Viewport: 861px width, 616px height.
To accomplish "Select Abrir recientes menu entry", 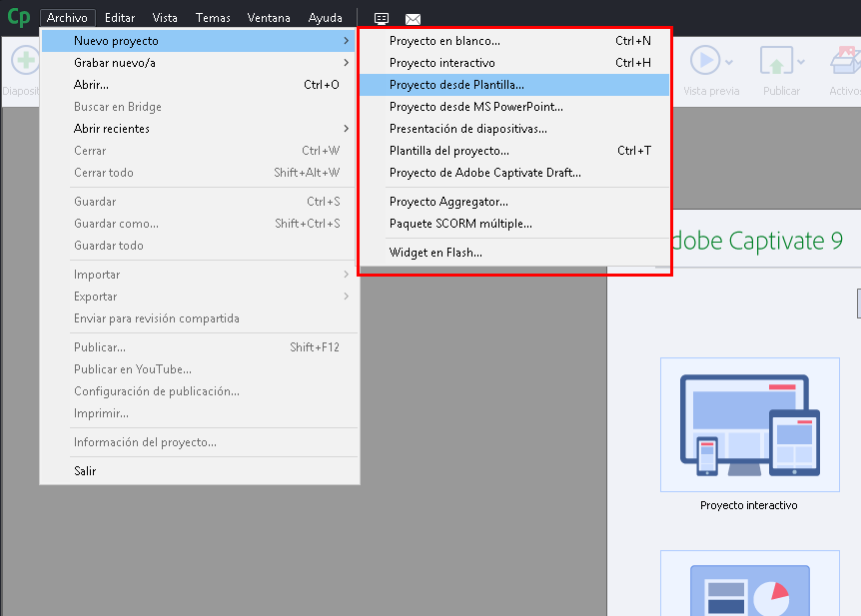I will [x=198, y=129].
